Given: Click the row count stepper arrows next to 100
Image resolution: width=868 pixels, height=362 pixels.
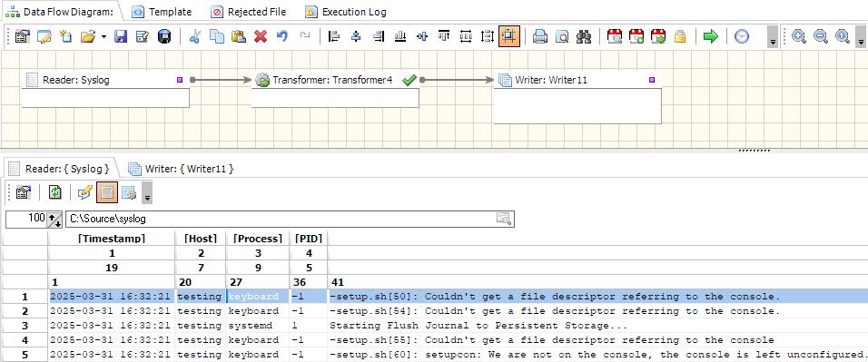Looking at the screenshot, I should (x=54, y=220).
